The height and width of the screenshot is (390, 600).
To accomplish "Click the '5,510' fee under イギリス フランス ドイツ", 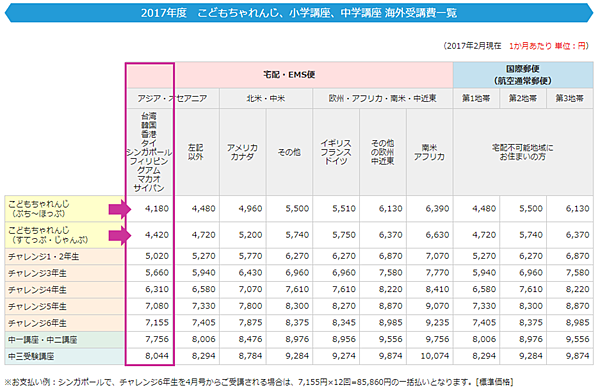I will pos(344,209).
